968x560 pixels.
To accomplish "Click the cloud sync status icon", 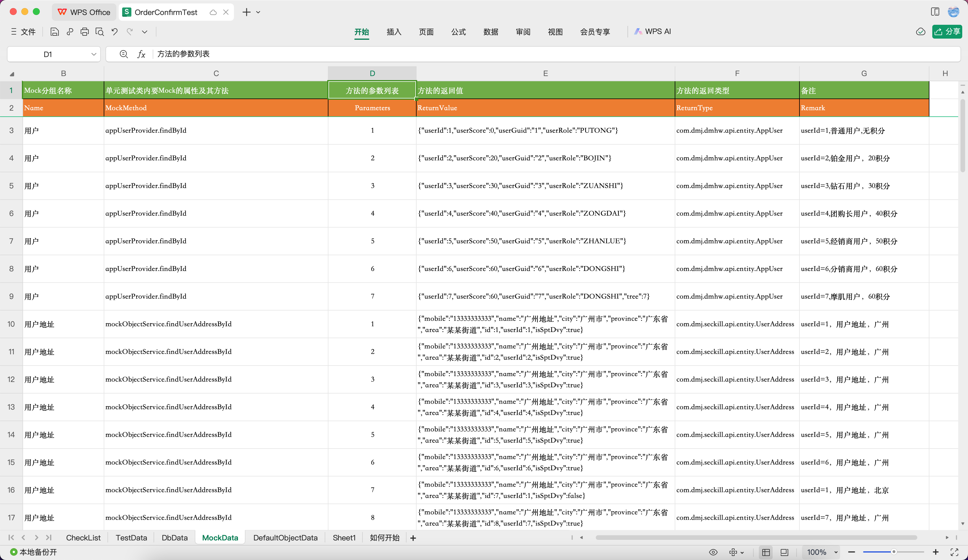I will tap(920, 32).
